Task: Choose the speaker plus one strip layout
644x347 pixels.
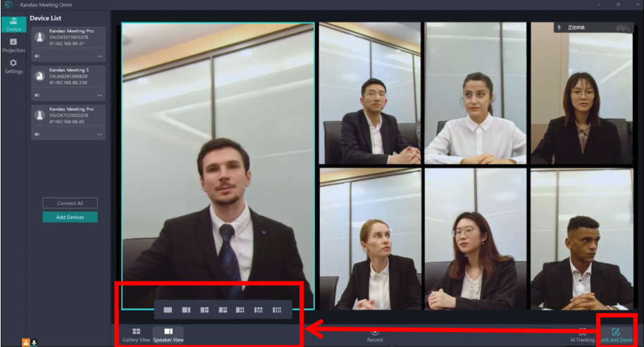Action: 186,310
